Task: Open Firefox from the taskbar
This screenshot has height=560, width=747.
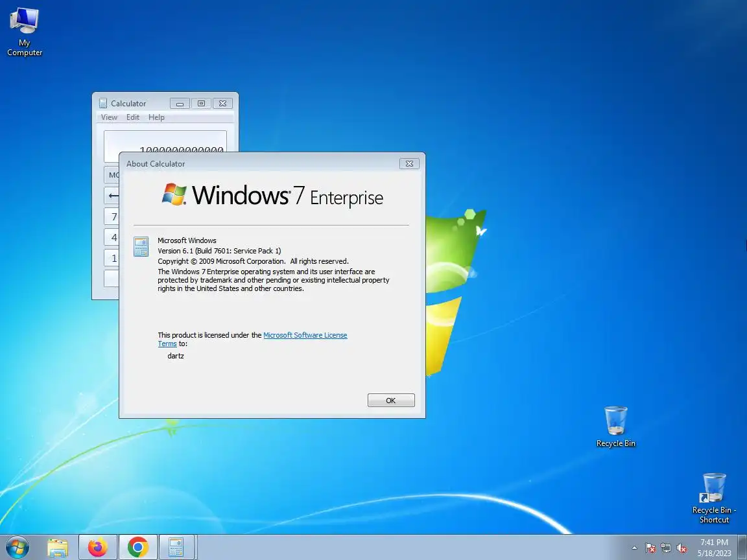Action: click(98, 547)
